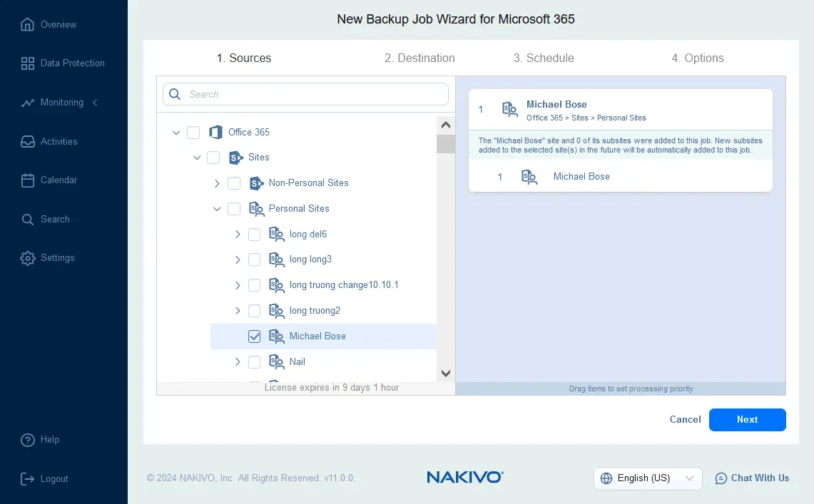Click the Office 365 logo icon

point(215,132)
